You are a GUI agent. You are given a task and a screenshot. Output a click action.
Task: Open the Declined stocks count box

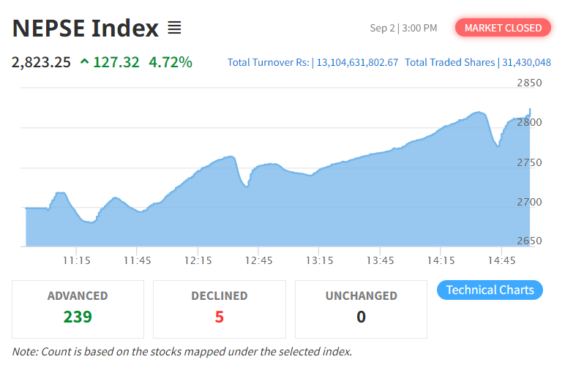tap(219, 309)
